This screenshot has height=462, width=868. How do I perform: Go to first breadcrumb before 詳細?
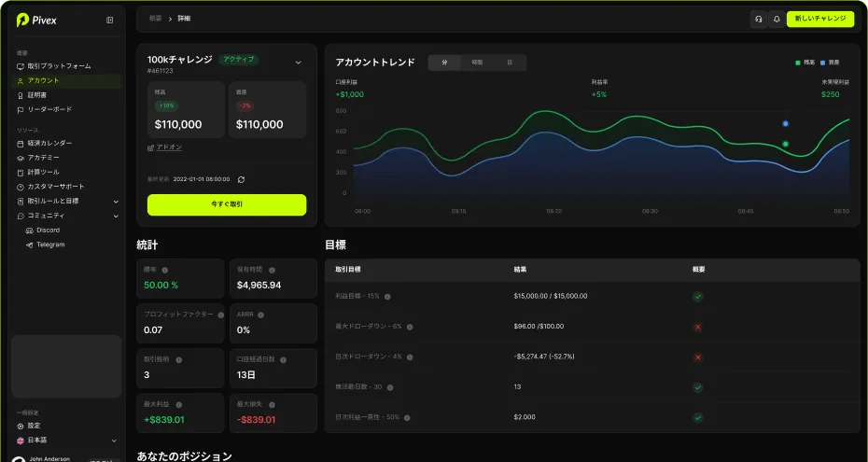point(156,19)
